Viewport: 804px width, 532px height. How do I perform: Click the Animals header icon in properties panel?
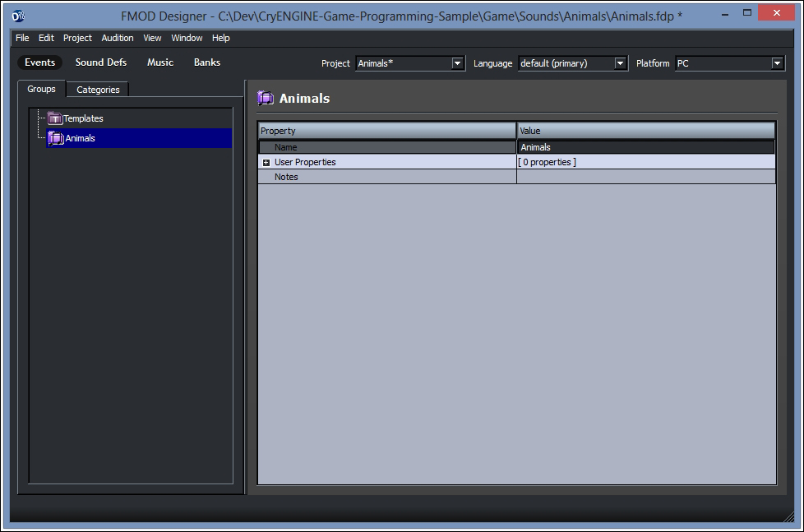coord(265,98)
